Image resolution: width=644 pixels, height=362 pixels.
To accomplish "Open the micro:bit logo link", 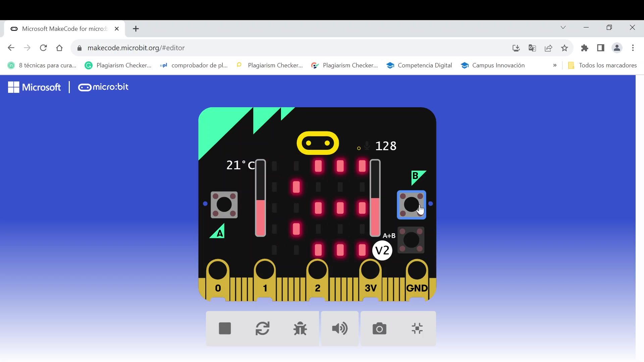I will (103, 87).
